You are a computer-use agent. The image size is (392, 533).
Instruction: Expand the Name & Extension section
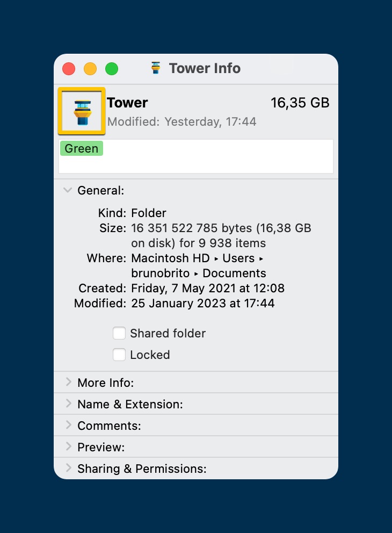pyautogui.click(x=68, y=404)
